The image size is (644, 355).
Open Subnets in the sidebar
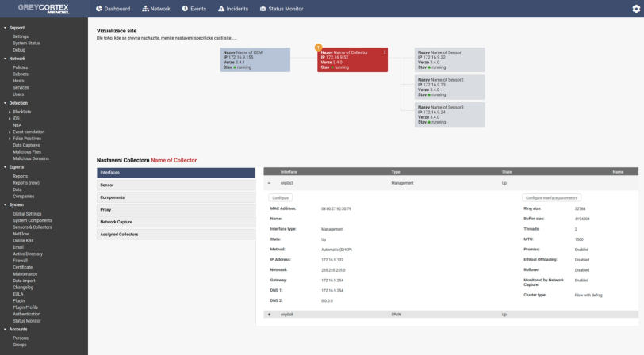pos(21,74)
